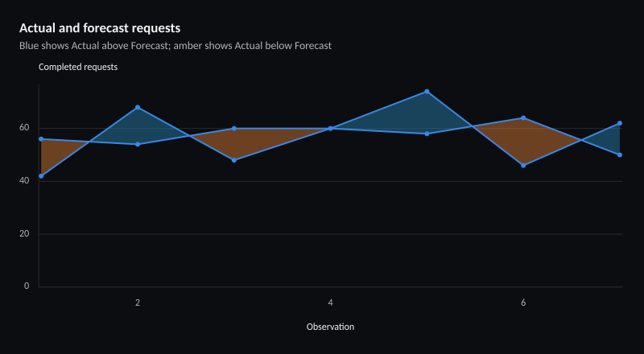Select the last observation's lower data point
Image resolution: width=644 pixels, height=354 pixels.
click(620, 154)
